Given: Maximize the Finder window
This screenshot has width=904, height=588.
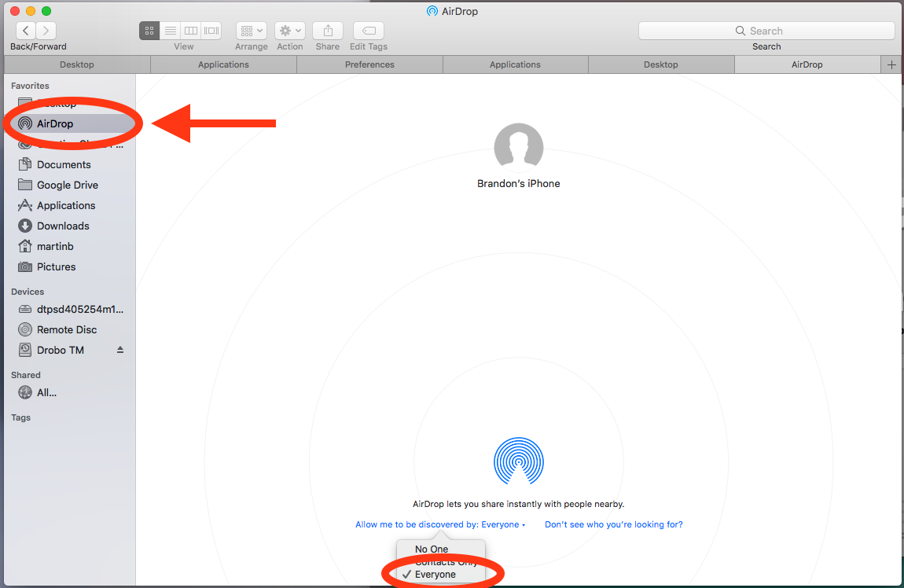Looking at the screenshot, I should [46, 11].
